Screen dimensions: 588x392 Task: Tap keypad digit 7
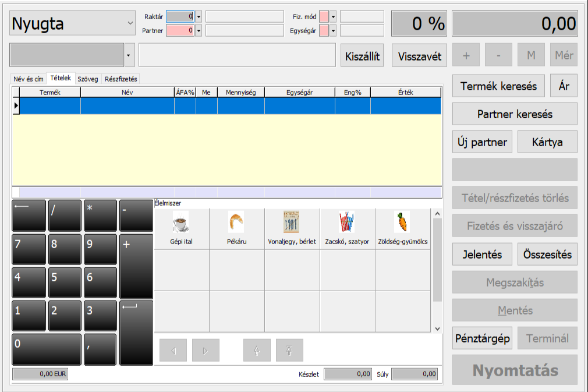tap(29, 249)
